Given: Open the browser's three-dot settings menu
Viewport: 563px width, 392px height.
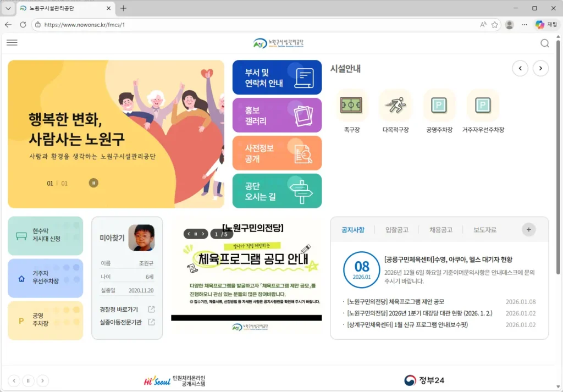Looking at the screenshot, I should coord(523,24).
